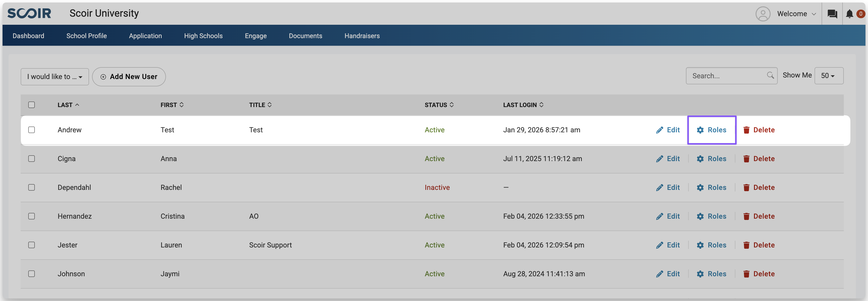
Task: Click the search magnifying glass icon
Action: click(x=770, y=76)
